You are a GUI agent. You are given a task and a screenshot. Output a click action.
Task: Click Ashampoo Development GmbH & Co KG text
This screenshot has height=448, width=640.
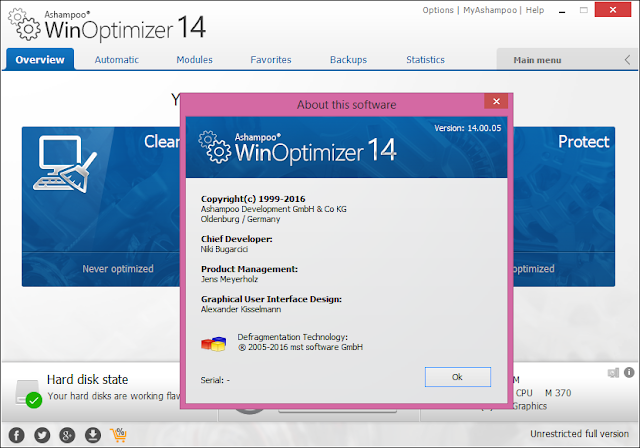[273, 209]
